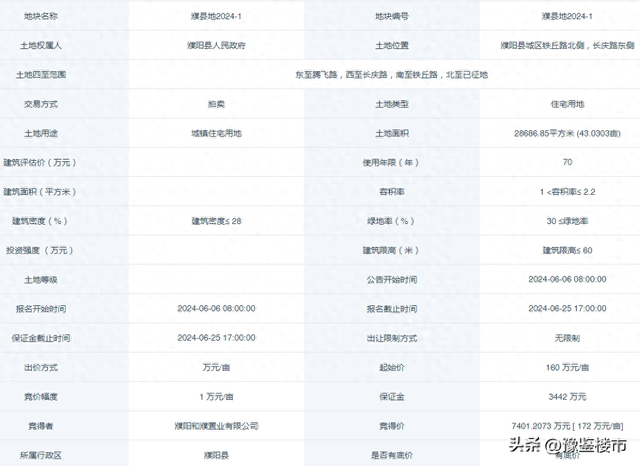Click the winner '濮阳和濮置业有限公司'
Screen dimensions: 640x466
click(216, 426)
